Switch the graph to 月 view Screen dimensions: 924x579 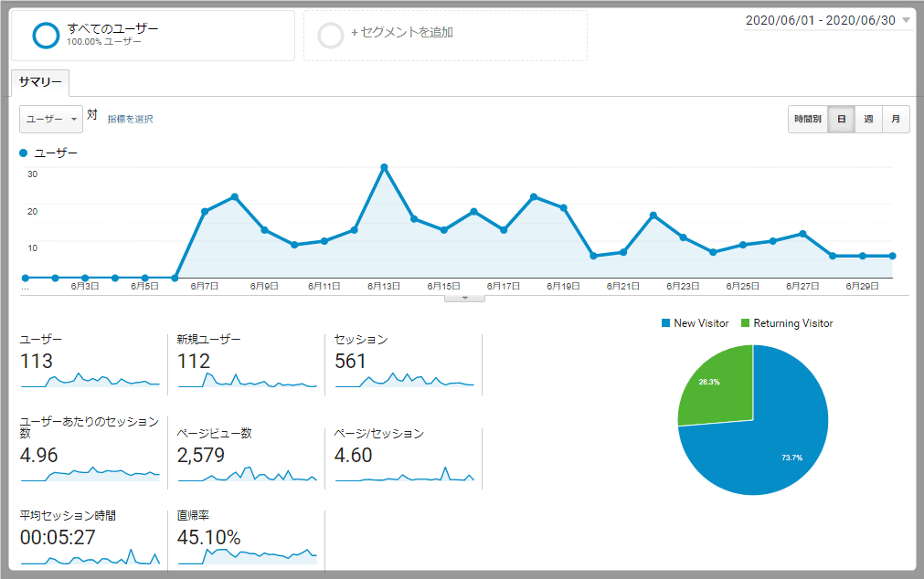[896, 119]
